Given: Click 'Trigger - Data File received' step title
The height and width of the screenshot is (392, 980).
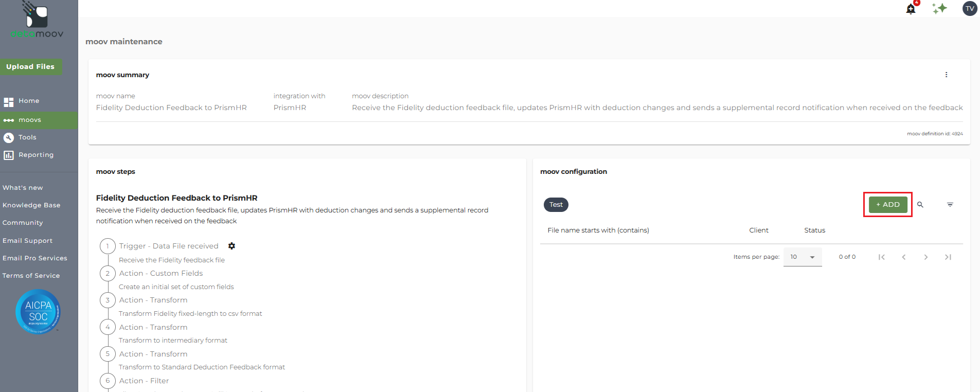Looking at the screenshot, I should coord(169,246).
